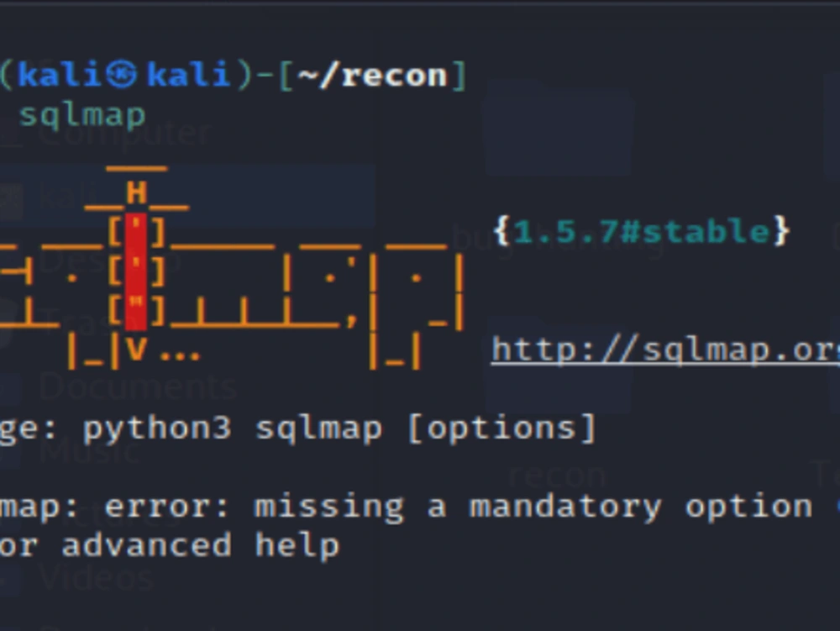This screenshot has width=840, height=631.
Task: Open the http://sqlmap.org link
Action: pos(665,351)
